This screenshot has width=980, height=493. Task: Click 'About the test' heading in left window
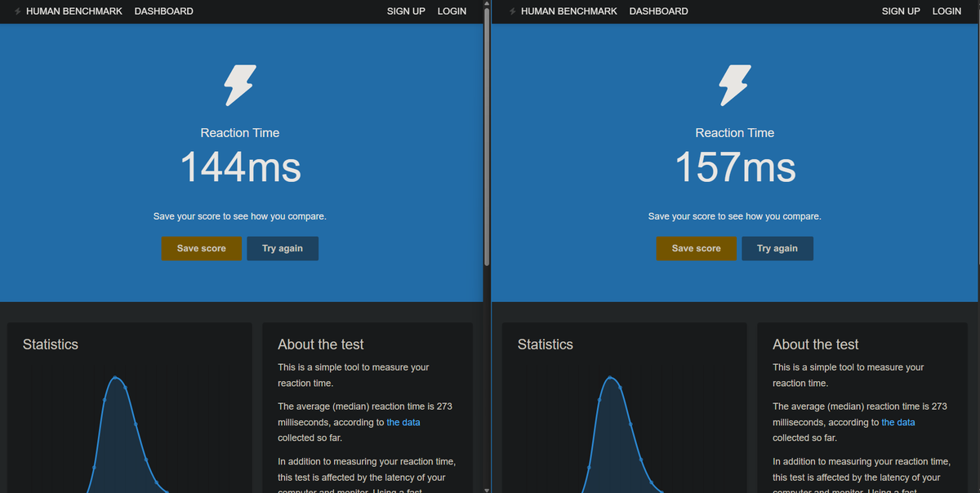pyautogui.click(x=321, y=344)
